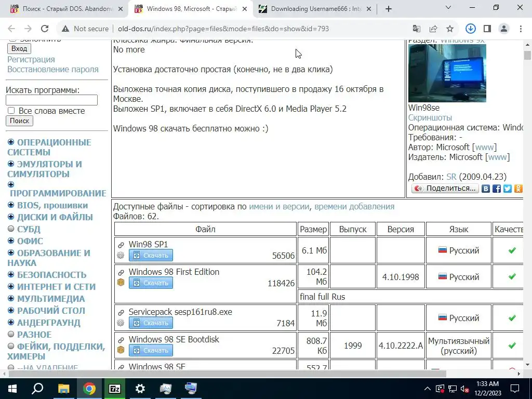
Task: Expand the АНДЕРГРАУНД category
Action: coord(11,322)
